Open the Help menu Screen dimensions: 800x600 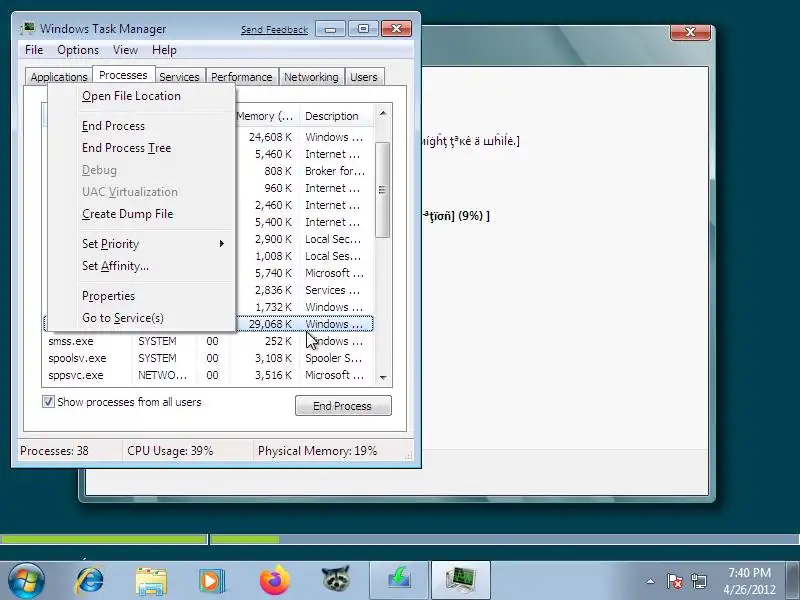(x=164, y=50)
